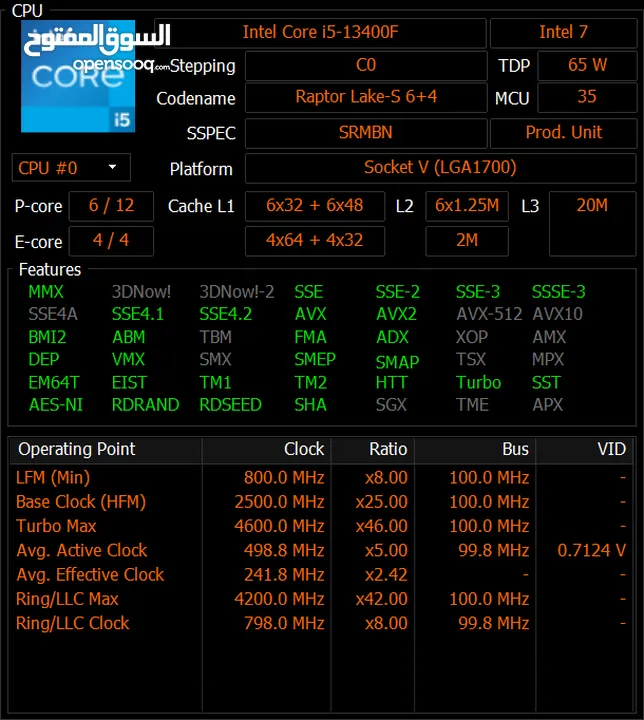
Task: Click the Raptor Lake-S 6+4 codename field
Action: tap(366, 97)
